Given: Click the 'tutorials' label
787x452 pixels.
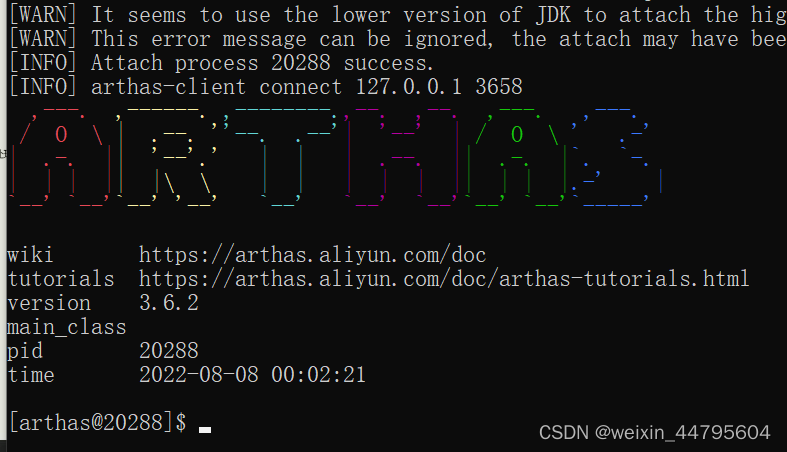Looking at the screenshot, I should (61, 279).
